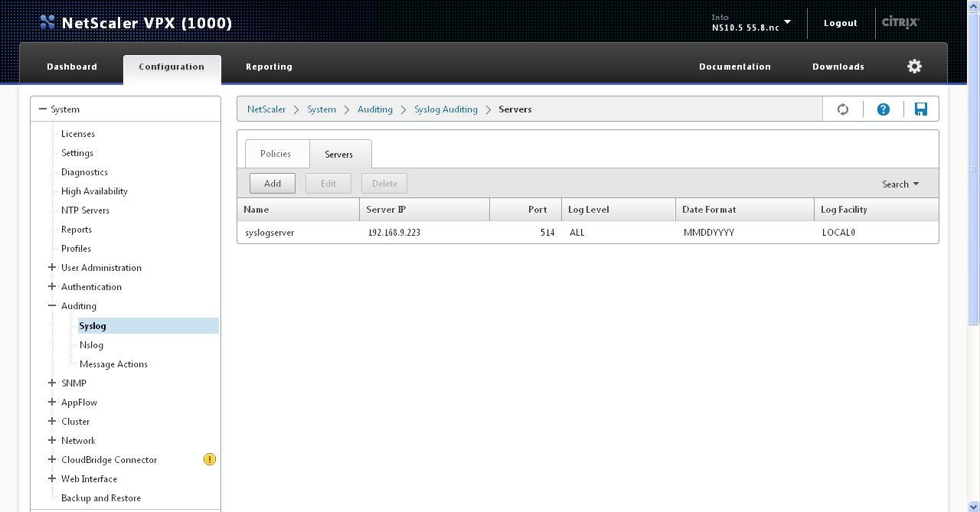The height and width of the screenshot is (512, 980).
Task: Open Diagnostics in the tree
Action: 84,171
